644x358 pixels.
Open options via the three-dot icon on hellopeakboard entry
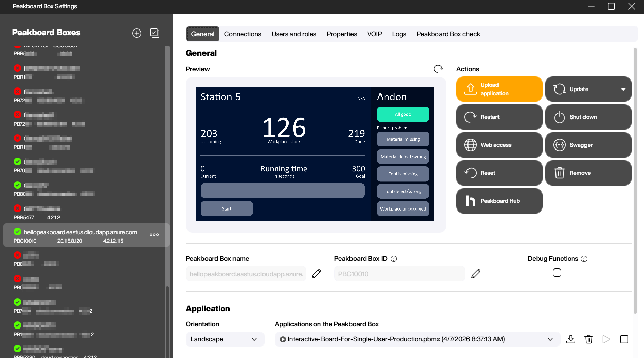pyautogui.click(x=154, y=235)
